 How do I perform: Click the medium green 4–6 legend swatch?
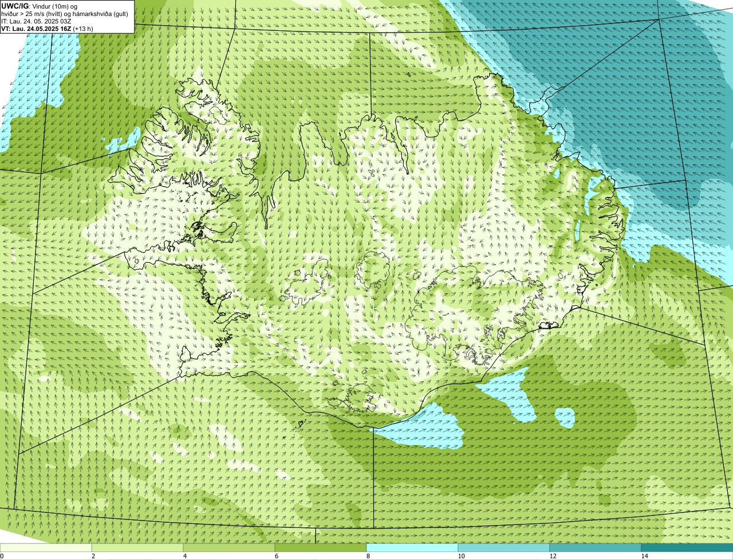(x=229, y=547)
